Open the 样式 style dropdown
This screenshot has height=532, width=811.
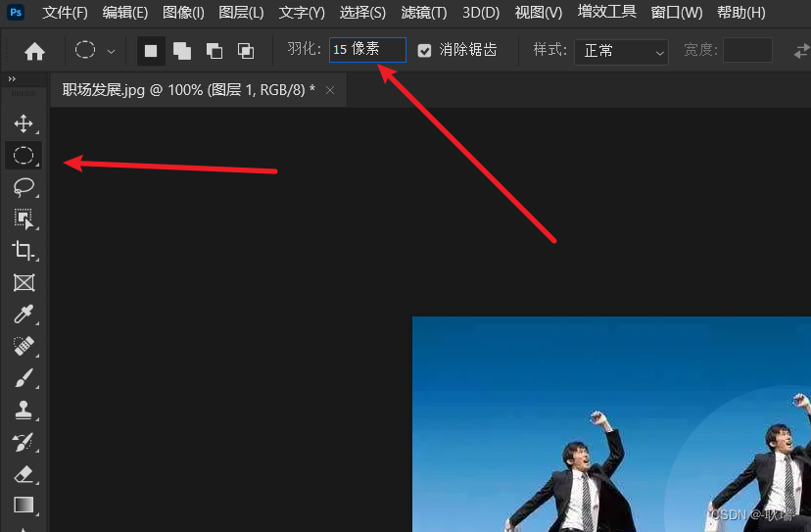pyautogui.click(x=621, y=52)
